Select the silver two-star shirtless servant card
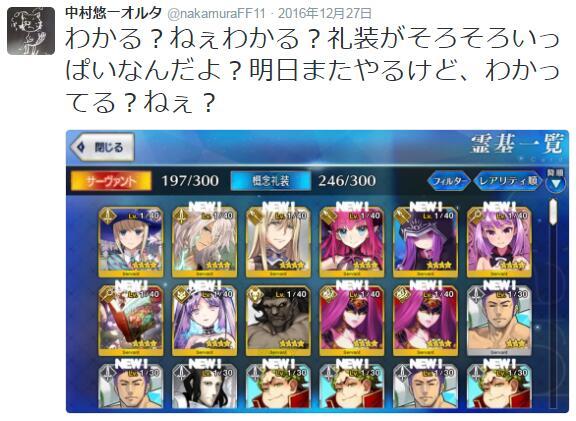Screen dimensions: 576x421 point(499,321)
